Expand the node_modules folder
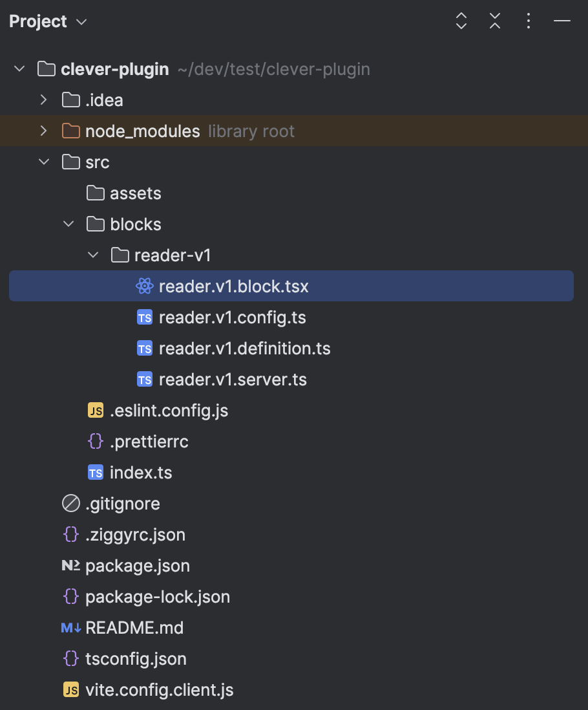Viewport: 588px width, 710px height. pyautogui.click(x=43, y=131)
